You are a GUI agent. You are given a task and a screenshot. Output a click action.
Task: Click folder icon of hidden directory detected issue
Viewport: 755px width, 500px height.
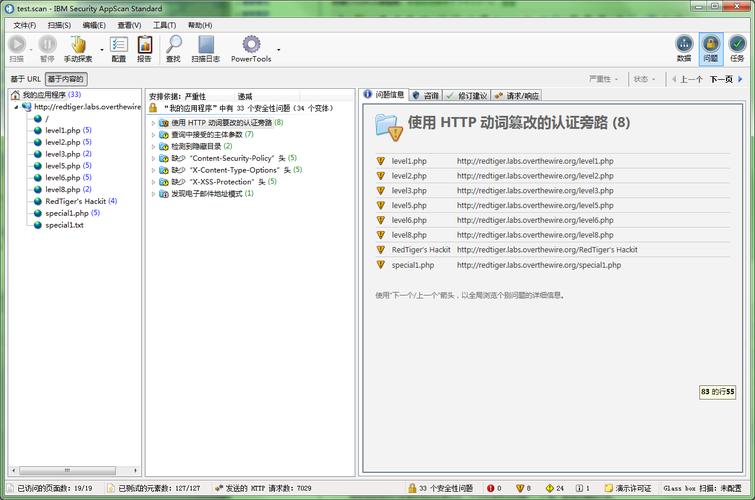[164, 146]
